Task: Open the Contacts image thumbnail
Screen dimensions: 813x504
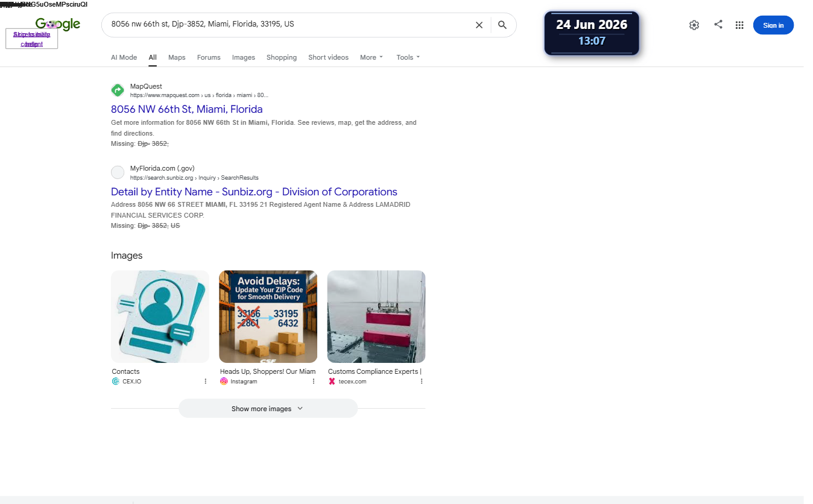Action: [x=160, y=317]
